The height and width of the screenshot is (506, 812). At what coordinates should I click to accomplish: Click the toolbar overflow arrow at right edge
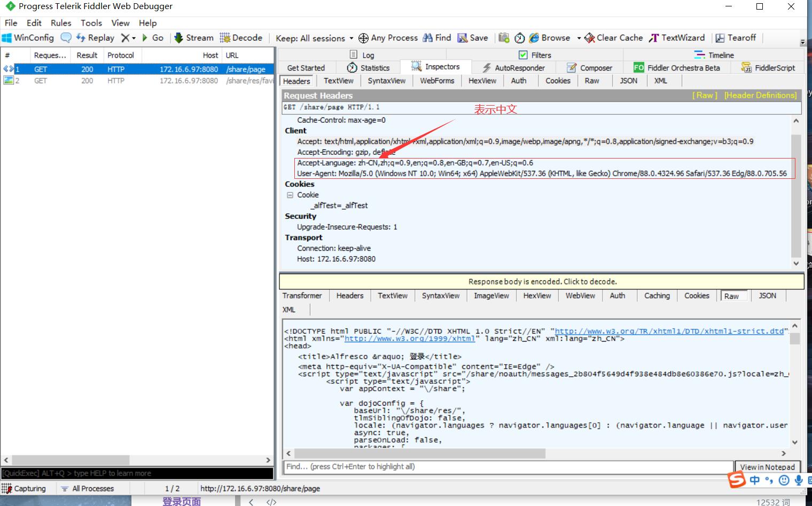802,42
